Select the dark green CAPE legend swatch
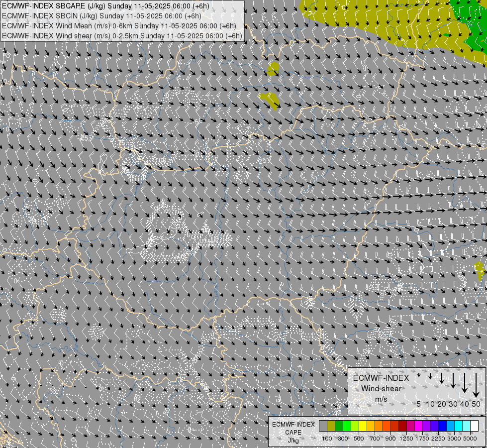487x448 pixels. (339, 426)
